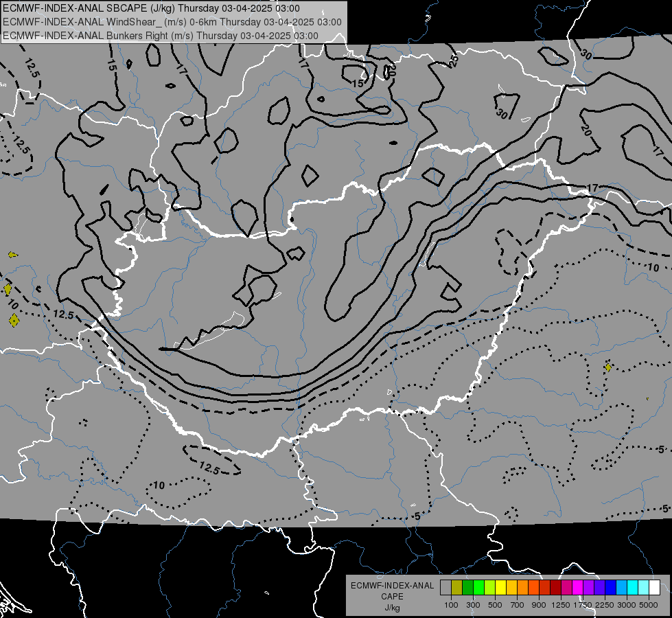The height and width of the screenshot is (618, 672).
Task: Pick the pure blue legend swatch
Action: tap(611, 588)
